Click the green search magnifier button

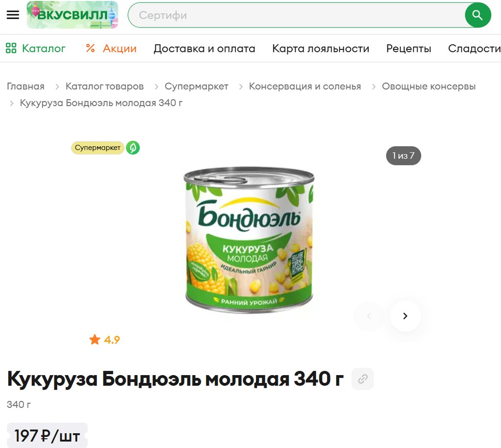478,15
